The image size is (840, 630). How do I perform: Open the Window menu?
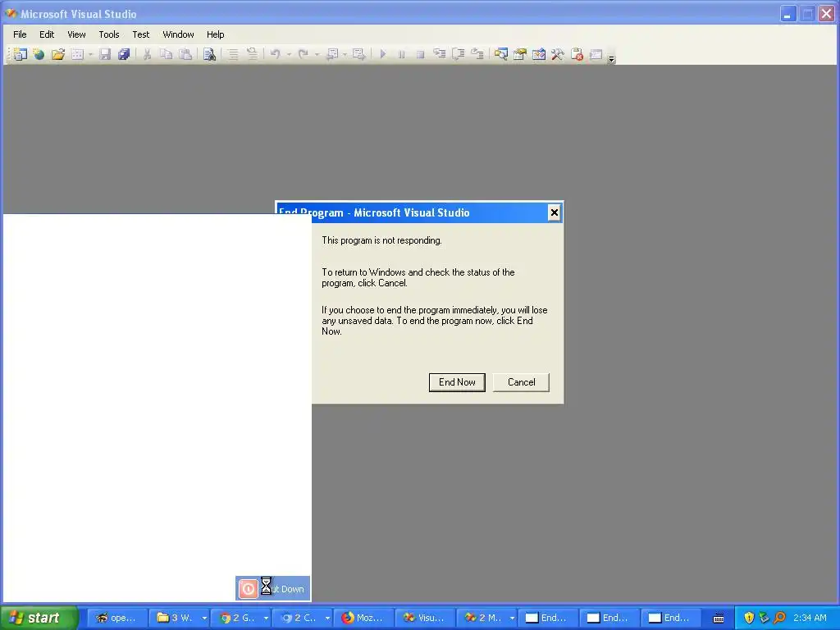[178, 34]
